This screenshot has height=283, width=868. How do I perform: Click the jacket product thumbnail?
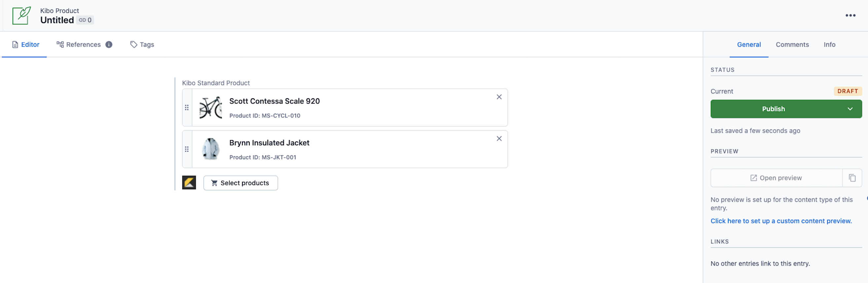coord(211,149)
